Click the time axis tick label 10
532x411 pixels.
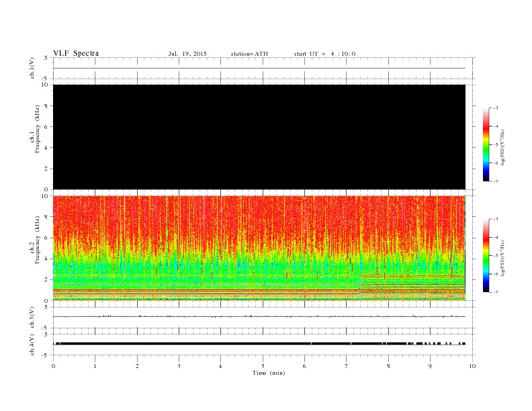pyautogui.click(x=472, y=366)
